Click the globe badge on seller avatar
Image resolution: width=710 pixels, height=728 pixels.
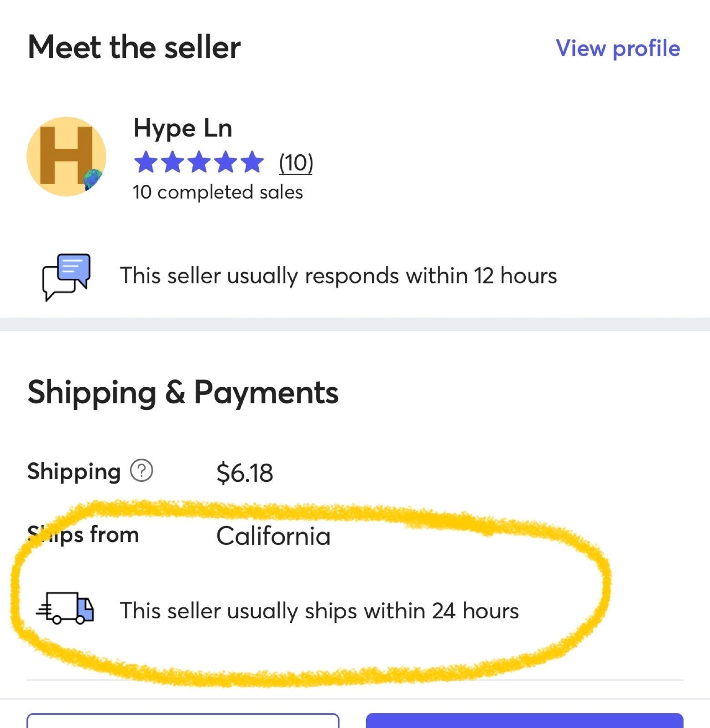93,179
